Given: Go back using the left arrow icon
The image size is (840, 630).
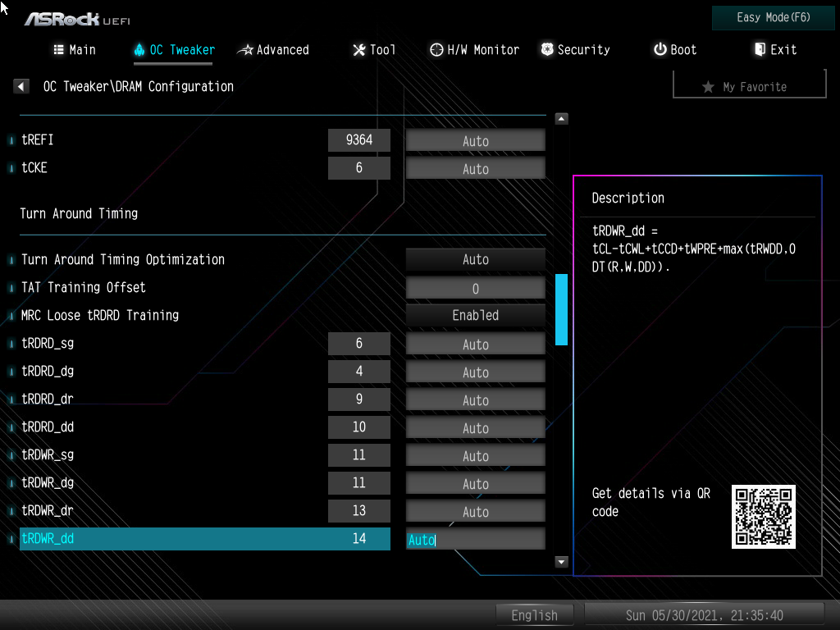Looking at the screenshot, I should coord(21,86).
